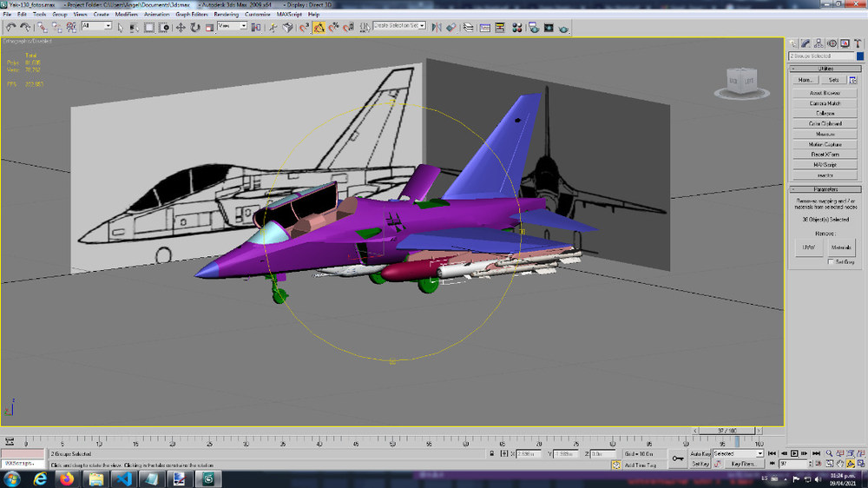The width and height of the screenshot is (868, 488).
Task: Click the ViewCube in the viewport
Action: [741, 82]
